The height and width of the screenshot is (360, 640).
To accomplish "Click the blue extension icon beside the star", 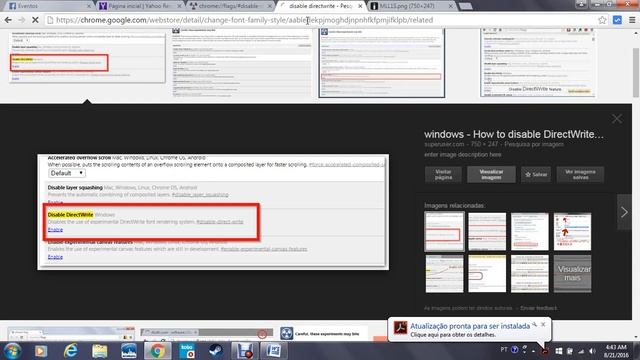I will tap(617, 20).
